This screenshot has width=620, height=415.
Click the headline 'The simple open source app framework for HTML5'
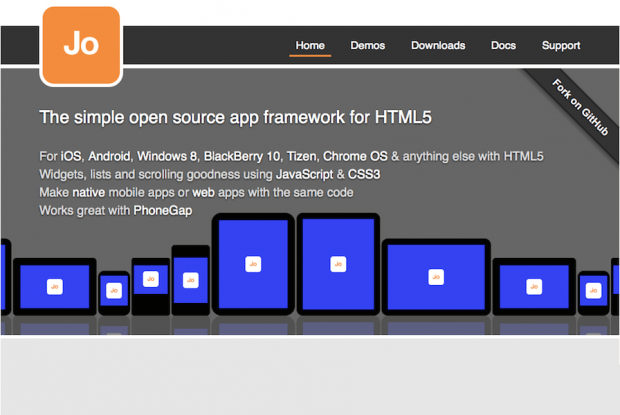(x=235, y=117)
